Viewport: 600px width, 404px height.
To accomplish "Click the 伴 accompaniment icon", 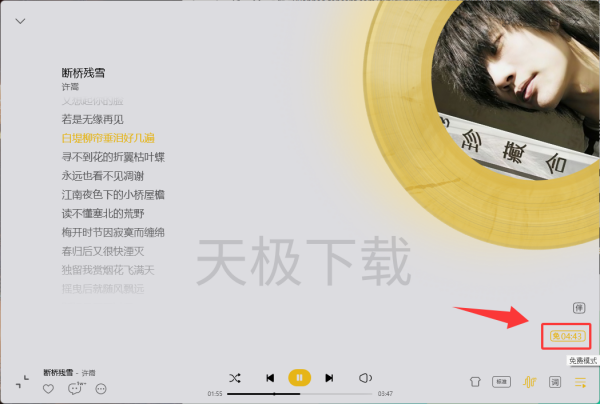I will [579, 308].
